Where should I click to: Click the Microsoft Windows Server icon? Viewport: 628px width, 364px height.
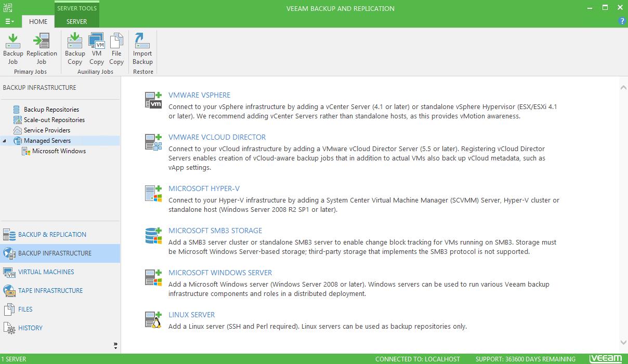pos(153,278)
